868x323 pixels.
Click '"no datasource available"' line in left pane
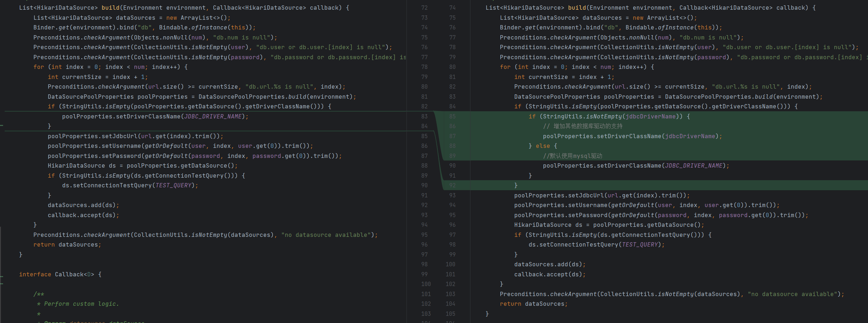coord(205,235)
